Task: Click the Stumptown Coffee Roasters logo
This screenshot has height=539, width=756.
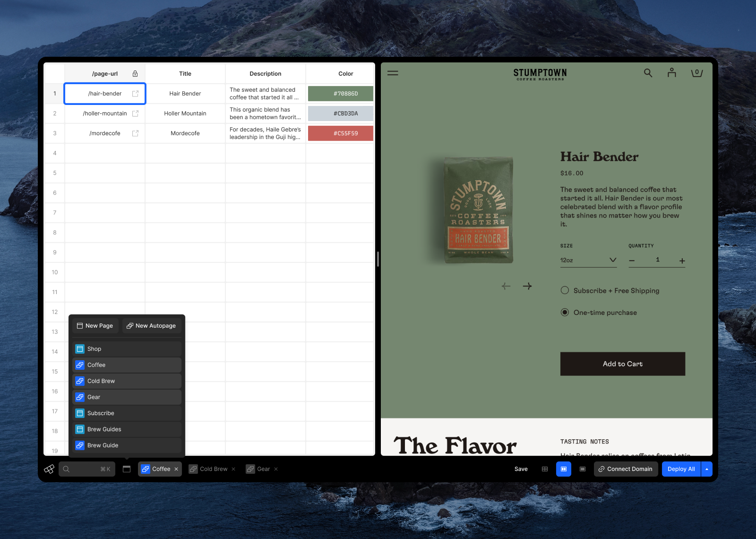Action: (x=540, y=74)
